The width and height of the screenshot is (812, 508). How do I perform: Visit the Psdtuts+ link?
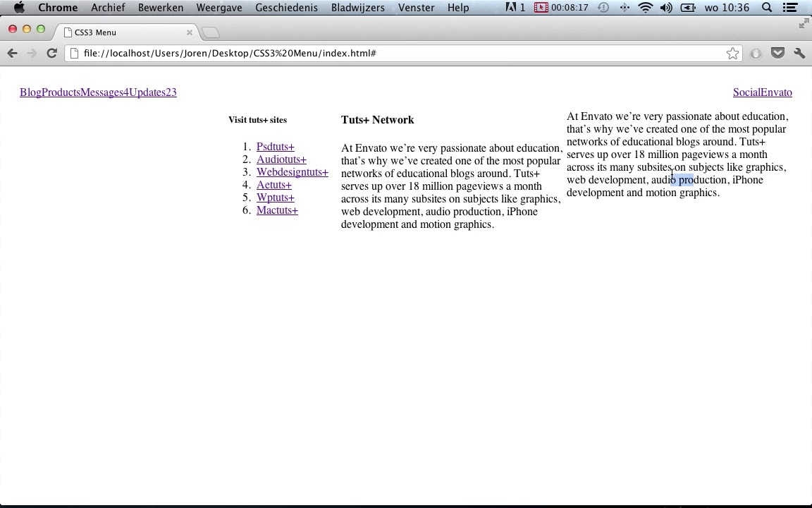click(x=276, y=147)
